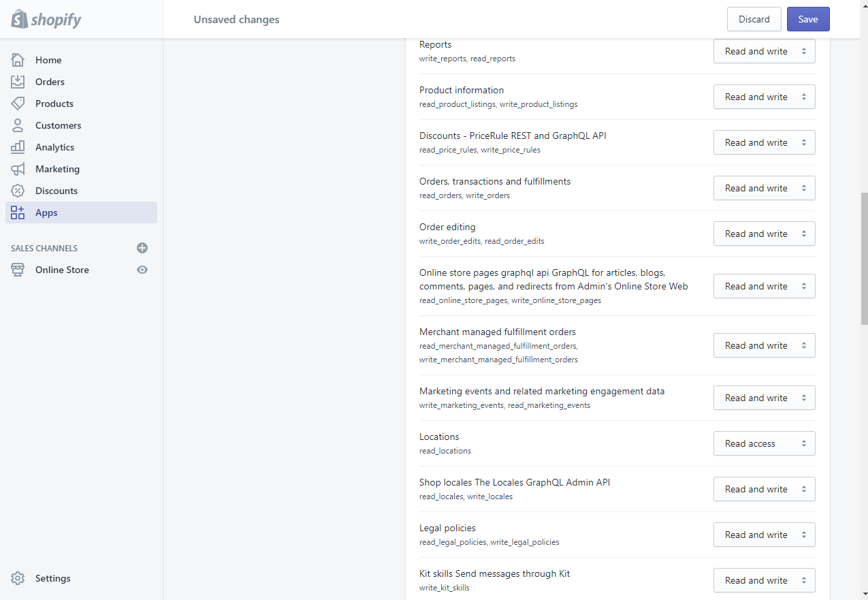Click the Orders inbox icon
Viewport: 868px width, 600px height.
tap(18, 82)
